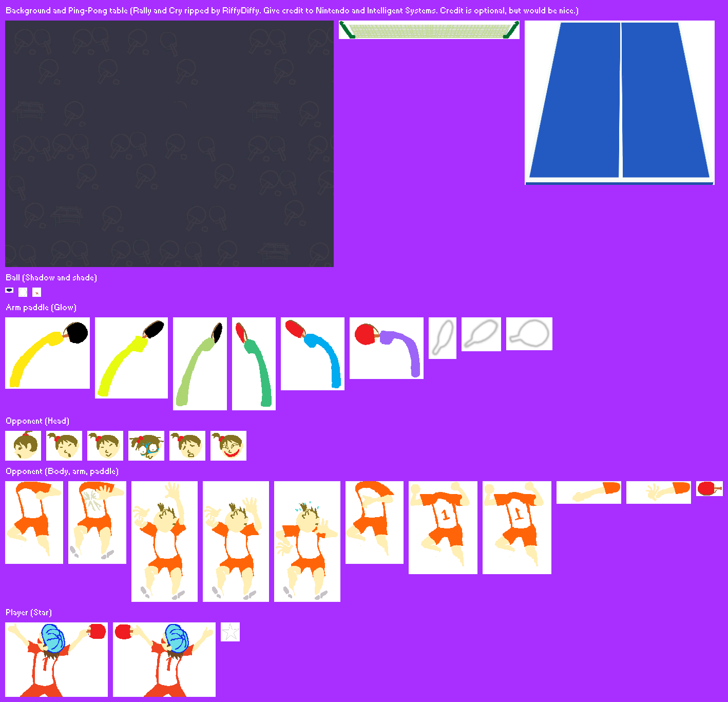Select the light green arm paddle sprite
The image size is (728, 702).
[200, 364]
